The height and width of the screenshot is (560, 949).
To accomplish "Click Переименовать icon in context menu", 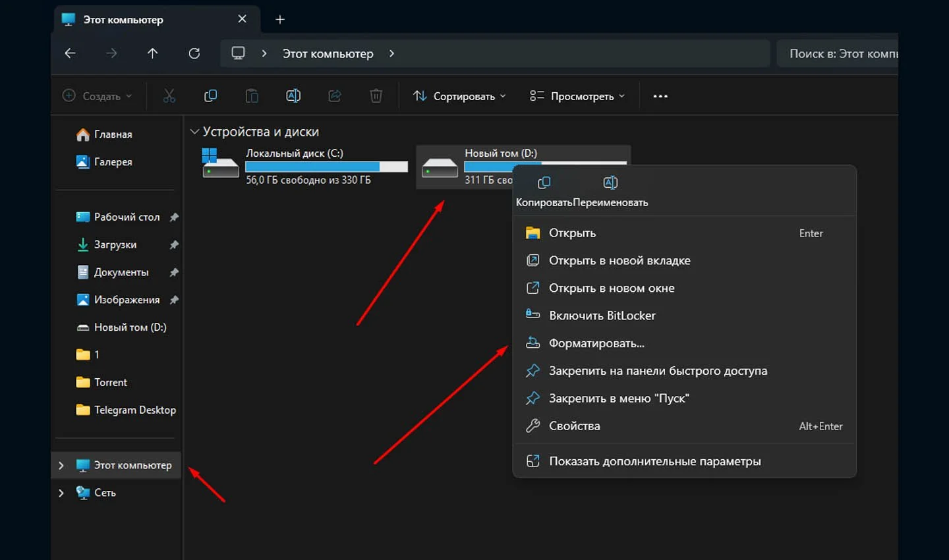I will [x=610, y=182].
